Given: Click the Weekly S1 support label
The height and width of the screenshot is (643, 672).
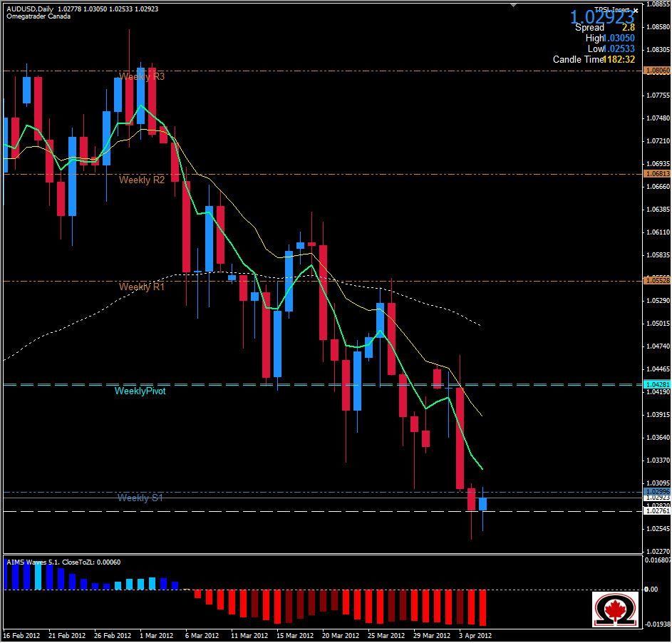Looking at the screenshot, I should pyautogui.click(x=140, y=498).
